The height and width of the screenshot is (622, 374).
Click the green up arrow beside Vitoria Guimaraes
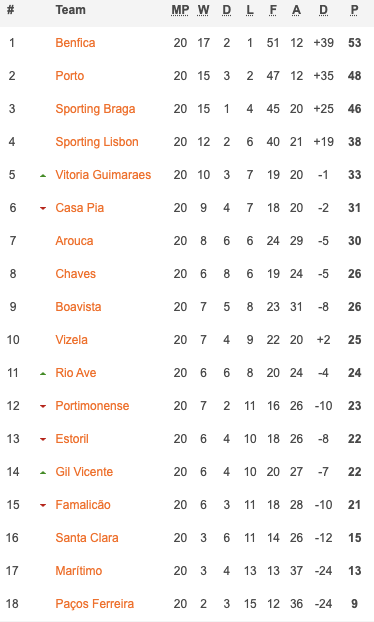(x=43, y=175)
